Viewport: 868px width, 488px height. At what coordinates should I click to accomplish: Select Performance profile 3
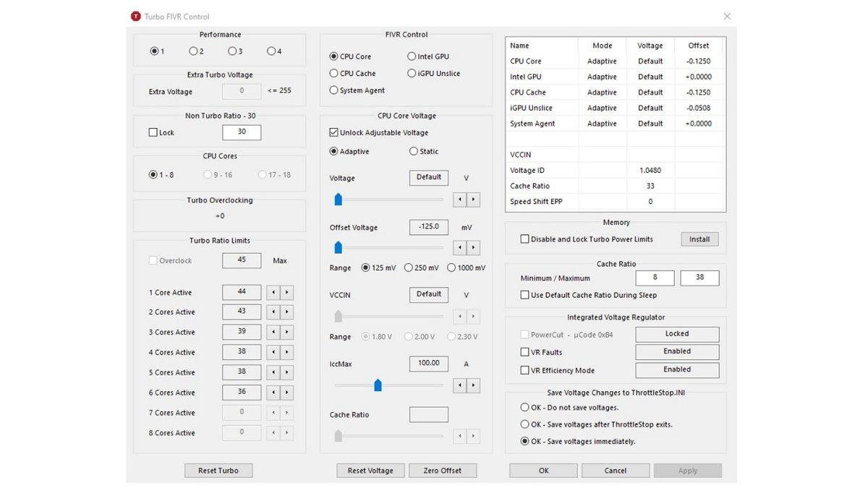231,51
